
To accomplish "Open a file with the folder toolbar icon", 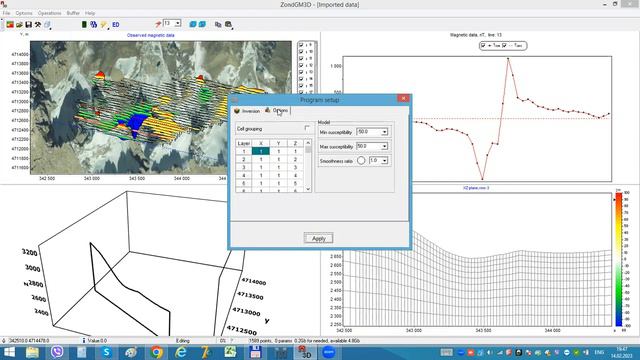I will [19, 24].
